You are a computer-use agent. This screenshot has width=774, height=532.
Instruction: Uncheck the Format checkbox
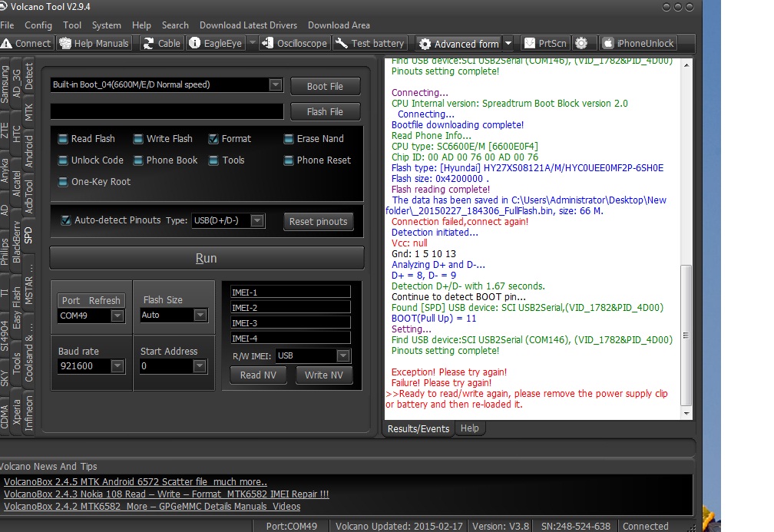tap(213, 139)
